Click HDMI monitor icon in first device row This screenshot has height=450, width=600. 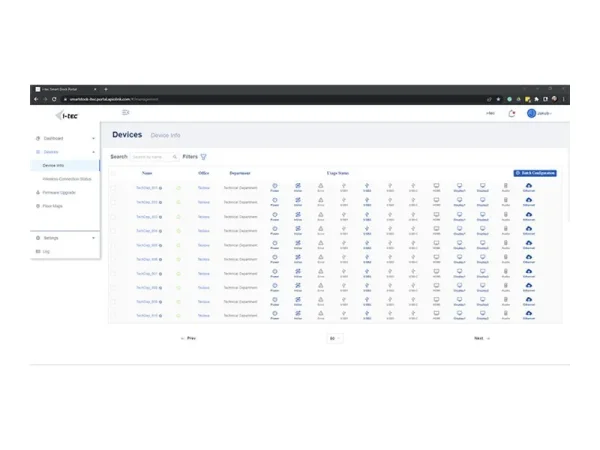436,185
